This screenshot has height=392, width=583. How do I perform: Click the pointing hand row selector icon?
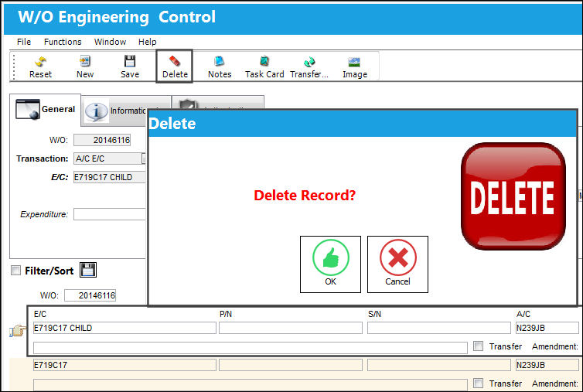coord(18,330)
